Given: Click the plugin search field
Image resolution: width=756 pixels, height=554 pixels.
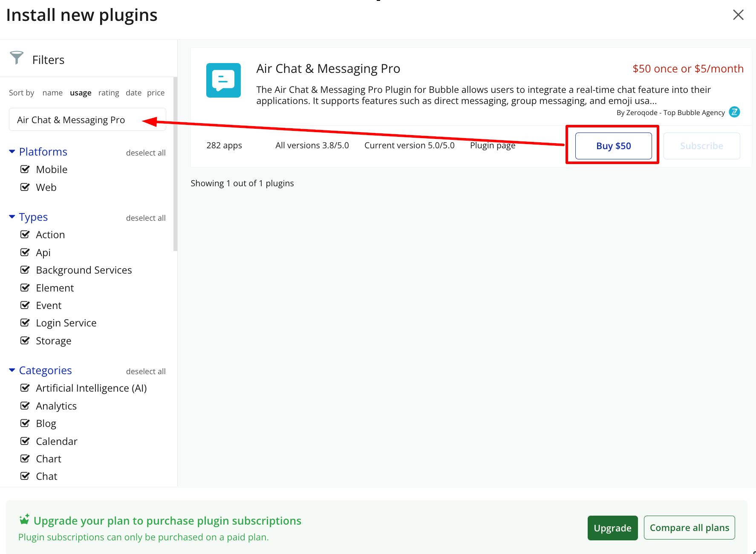Looking at the screenshot, I should 87,120.
